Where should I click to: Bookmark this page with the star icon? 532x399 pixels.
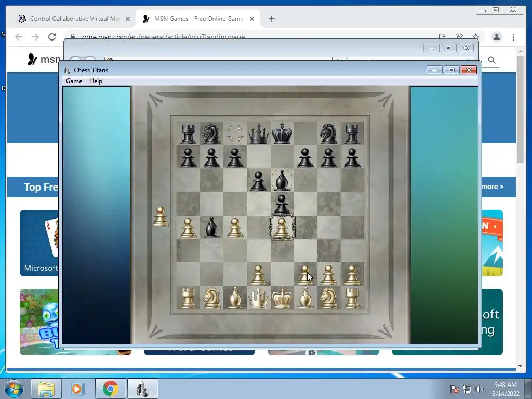[476, 37]
